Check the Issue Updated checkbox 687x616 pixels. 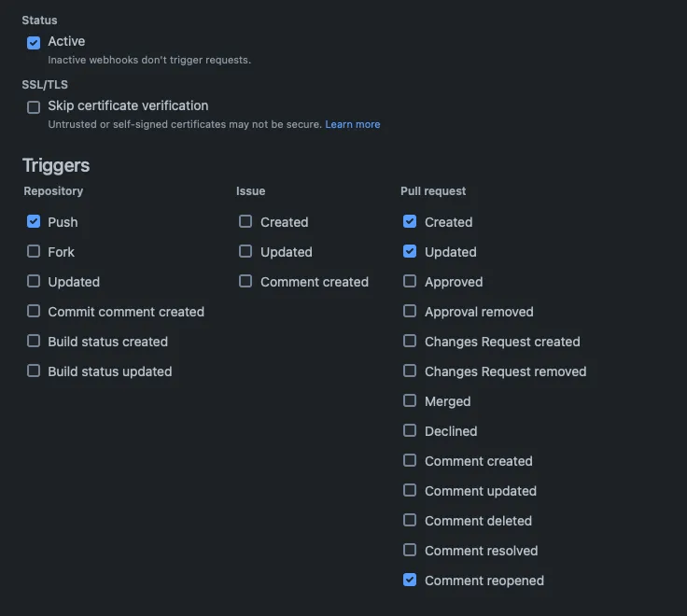245,252
